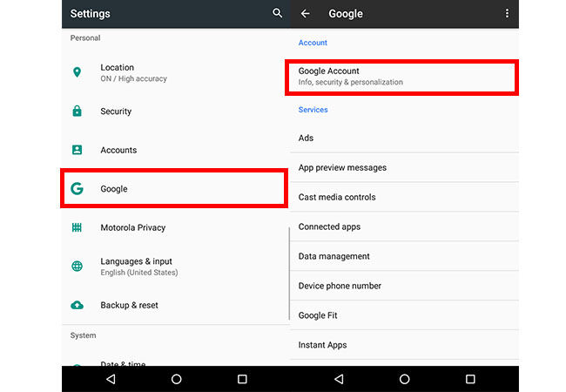Tap the Languages globe icon
566x392 pixels.
77,266
